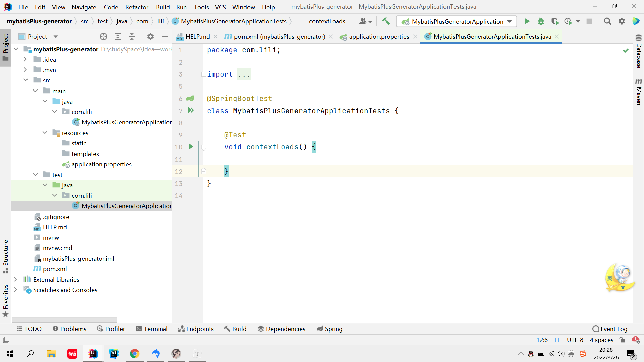Click the Project tree horizontal scrollbar

point(65,320)
